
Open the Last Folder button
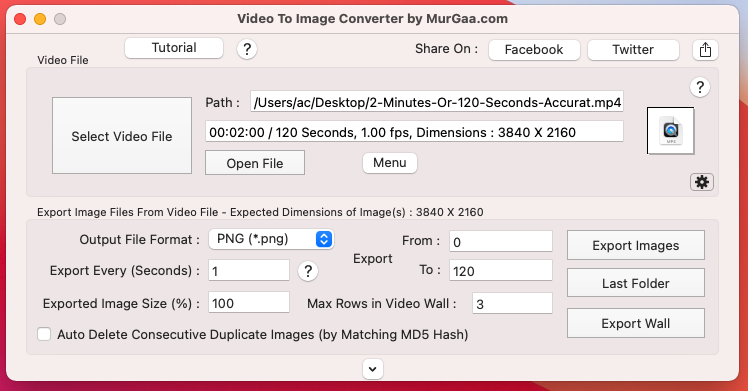[636, 283]
